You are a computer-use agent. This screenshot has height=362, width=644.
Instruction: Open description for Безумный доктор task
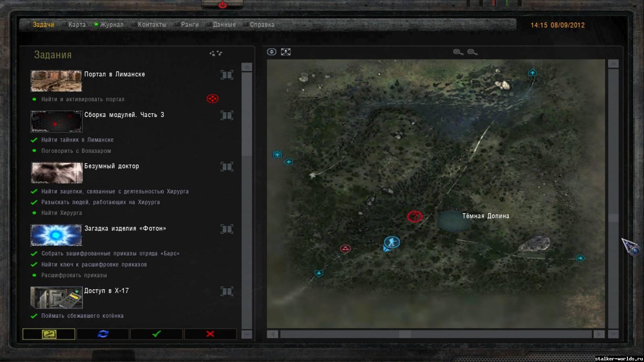coord(227,167)
